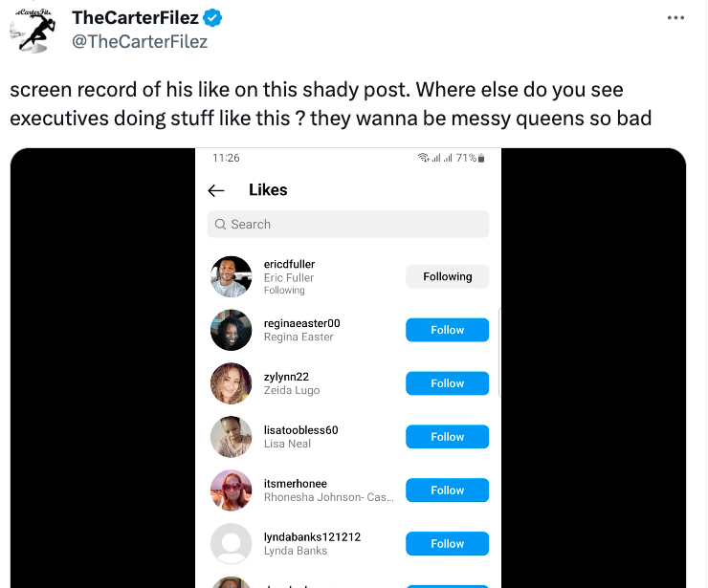Click the blue verified badge beside TheCarterFilez
The width and height of the screenshot is (708, 588).
[215, 18]
